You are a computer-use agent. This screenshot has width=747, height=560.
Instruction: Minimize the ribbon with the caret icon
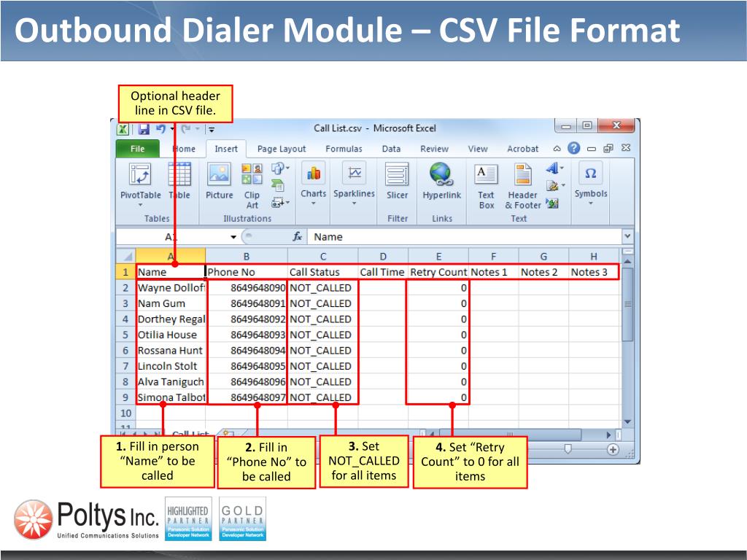tap(557, 149)
